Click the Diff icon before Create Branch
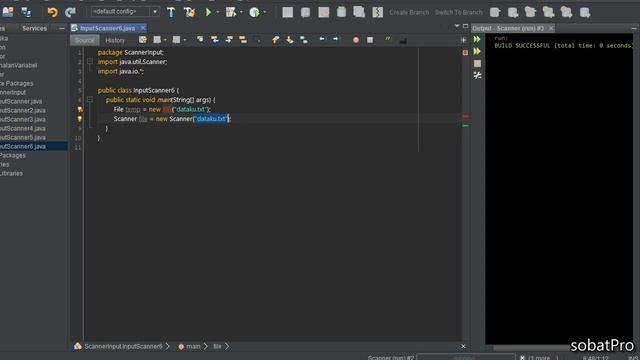The height and width of the screenshot is (360, 640). click(377, 12)
